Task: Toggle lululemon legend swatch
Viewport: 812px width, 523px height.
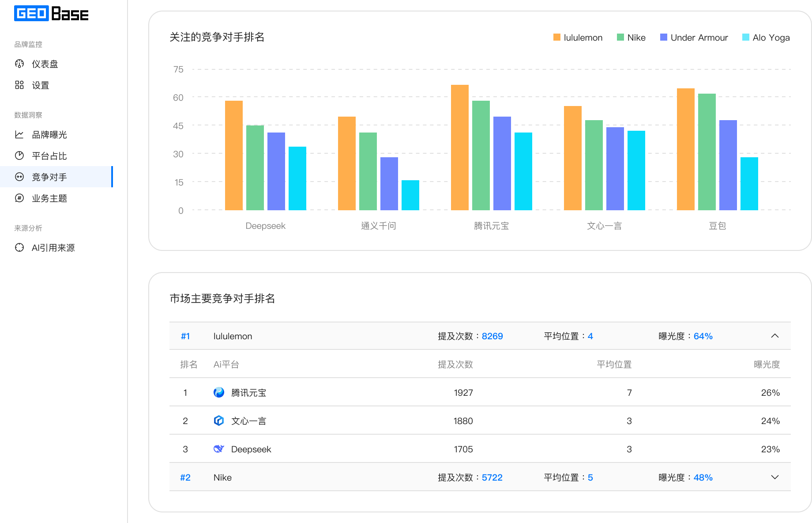Action: pyautogui.click(x=557, y=38)
